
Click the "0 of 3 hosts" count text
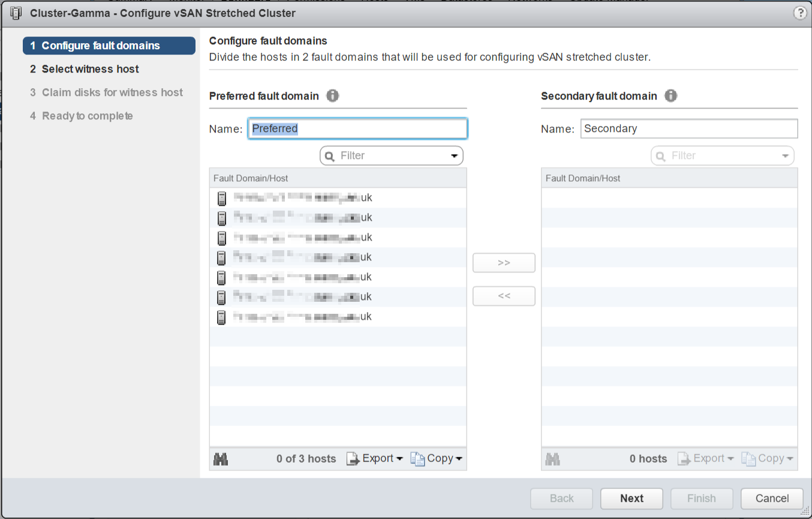pos(306,459)
